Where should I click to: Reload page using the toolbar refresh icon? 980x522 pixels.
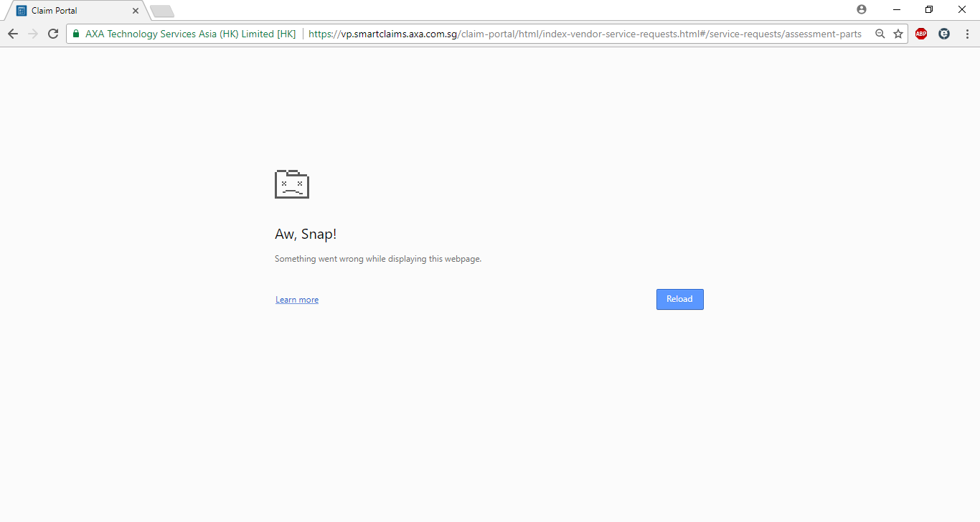click(x=53, y=34)
